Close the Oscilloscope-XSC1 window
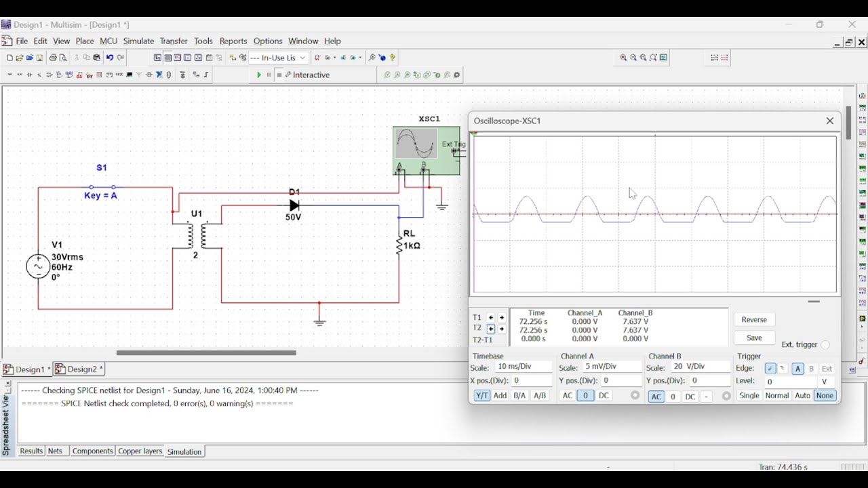The width and height of the screenshot is (868, 488). 830,121
